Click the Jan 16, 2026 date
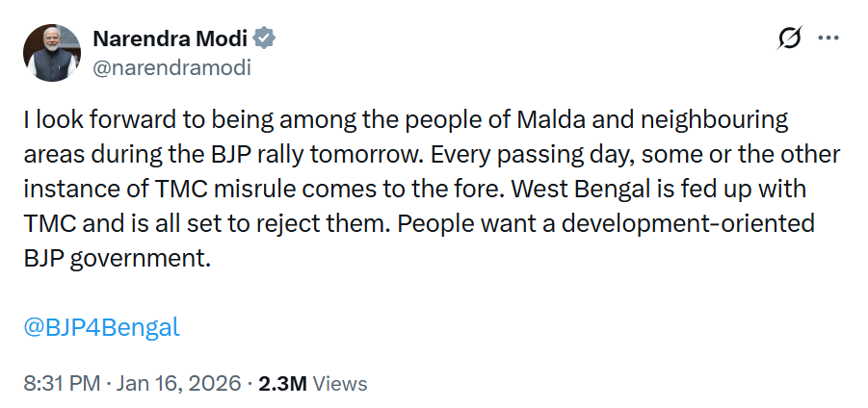The width and height of the screenshot is (868, 408). (x=178, y=383)
